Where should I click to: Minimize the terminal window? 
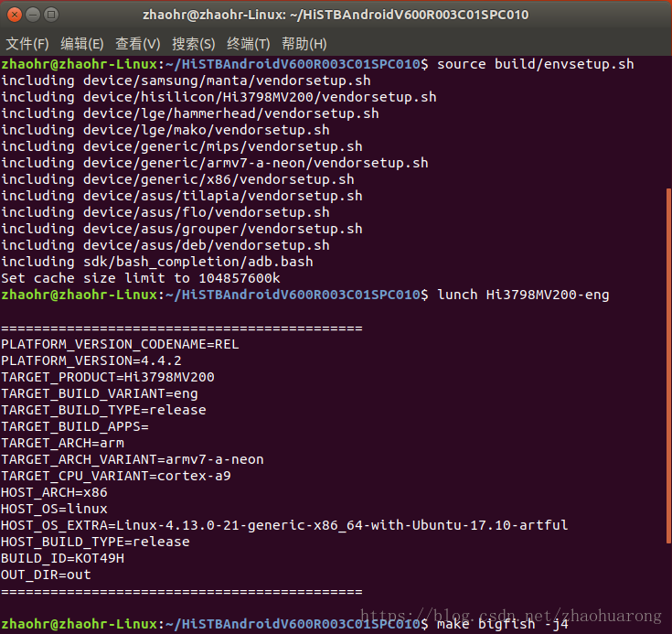coord(33,15)
